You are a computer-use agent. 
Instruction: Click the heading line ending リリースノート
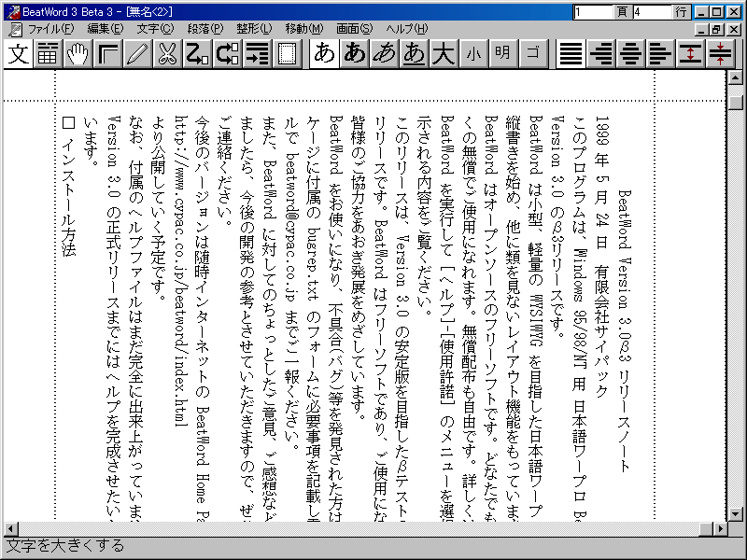point(625,331)
